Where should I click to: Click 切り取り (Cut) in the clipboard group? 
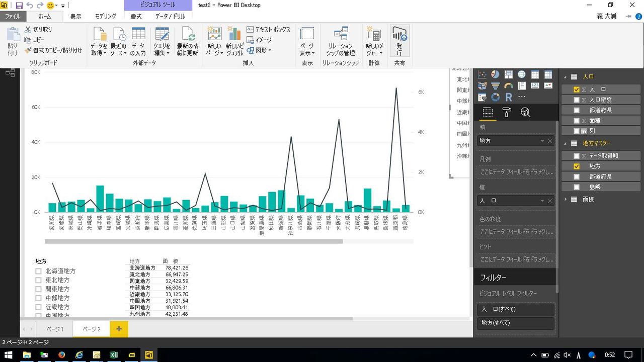(38, 29)
